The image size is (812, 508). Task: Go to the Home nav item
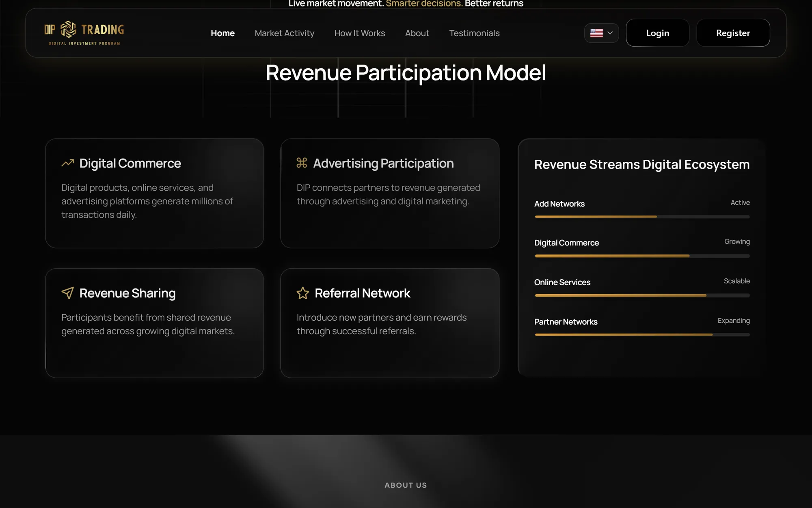[x=222, y=33]
